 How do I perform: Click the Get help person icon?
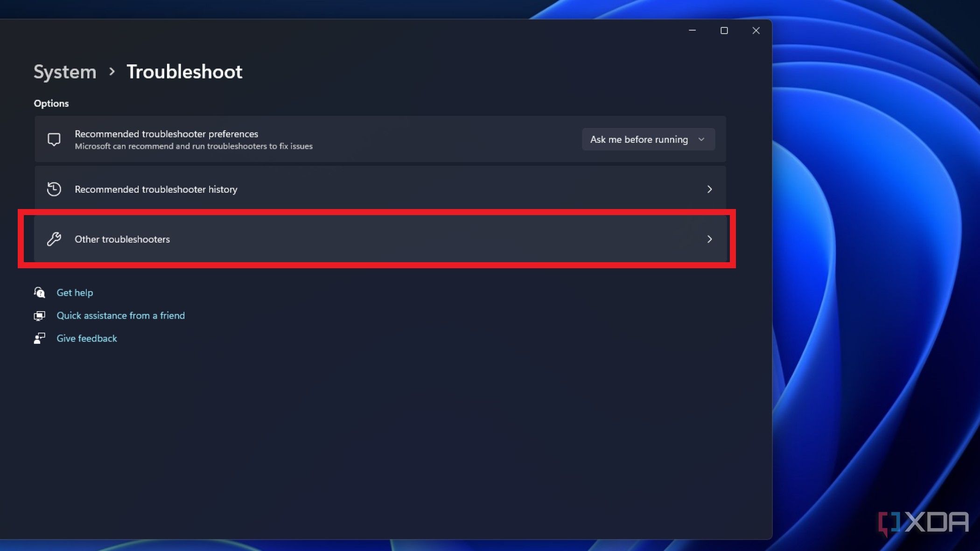coord(39,292)
